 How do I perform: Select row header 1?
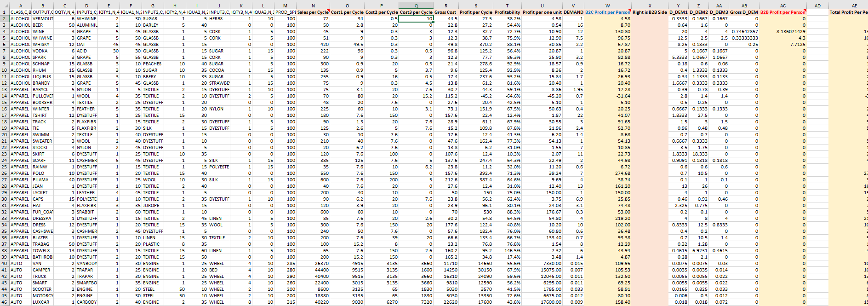click(5, 12)
